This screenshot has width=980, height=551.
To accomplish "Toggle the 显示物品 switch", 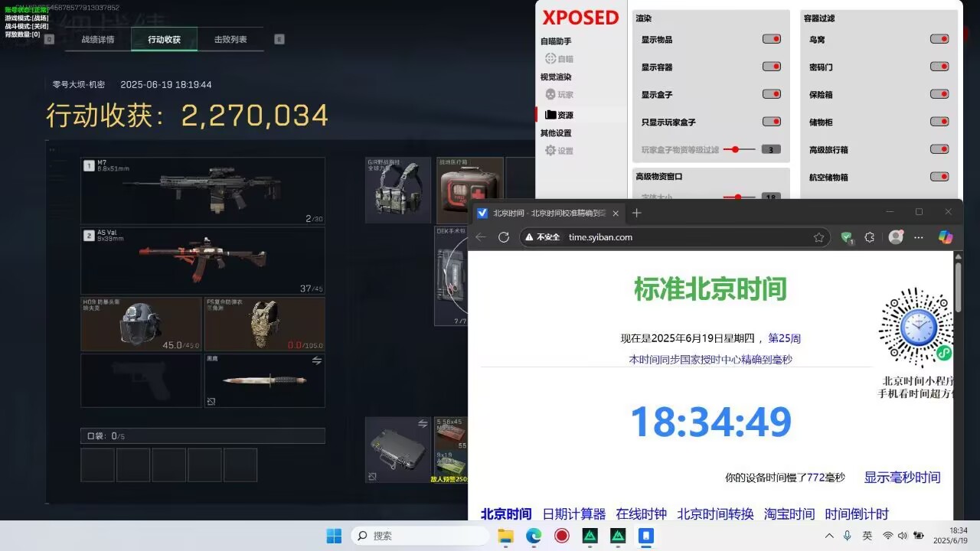I will pos(771,39).
